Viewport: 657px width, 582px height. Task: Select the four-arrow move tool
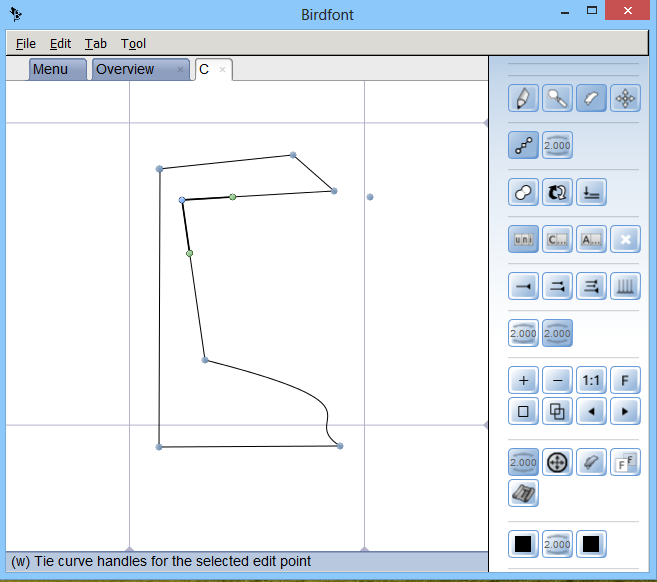pyautogui.click(x=625, y=98)
